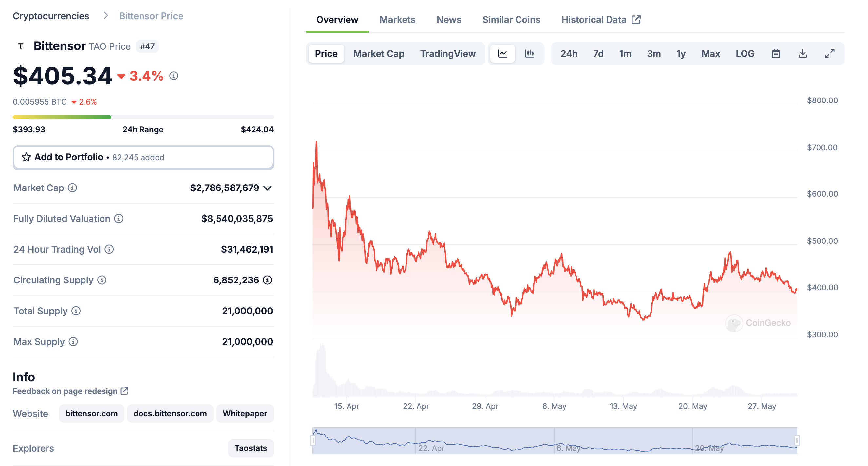
Task: Open the calendar date range picker
Action: pos(776,54)
